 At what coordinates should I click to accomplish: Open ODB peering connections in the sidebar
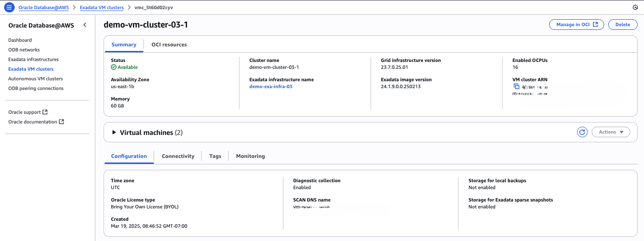36,88
